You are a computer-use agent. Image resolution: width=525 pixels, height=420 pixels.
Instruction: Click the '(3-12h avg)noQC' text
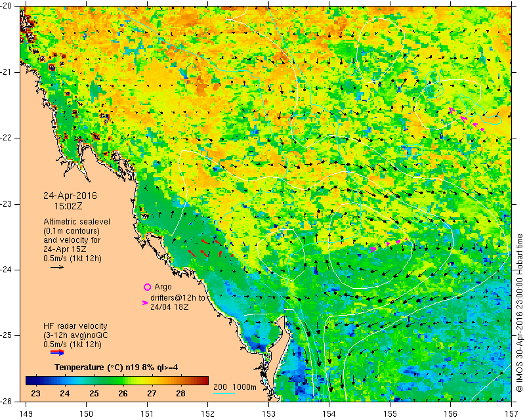(x=75, y=335)
